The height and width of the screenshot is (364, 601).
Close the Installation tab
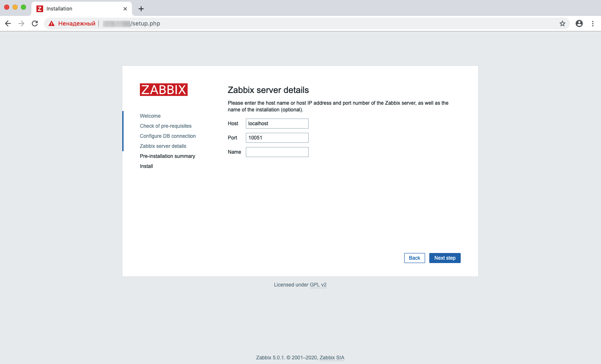tap(125, 9)
